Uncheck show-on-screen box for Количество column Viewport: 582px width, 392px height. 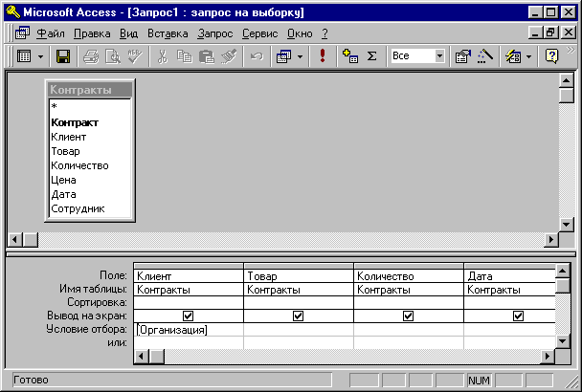coord(408,316)
